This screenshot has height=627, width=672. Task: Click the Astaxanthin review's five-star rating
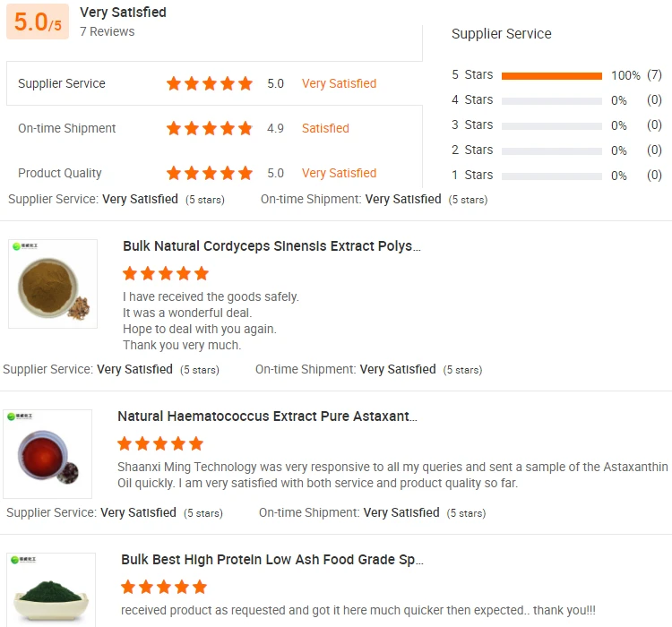[x=160, y=443]
